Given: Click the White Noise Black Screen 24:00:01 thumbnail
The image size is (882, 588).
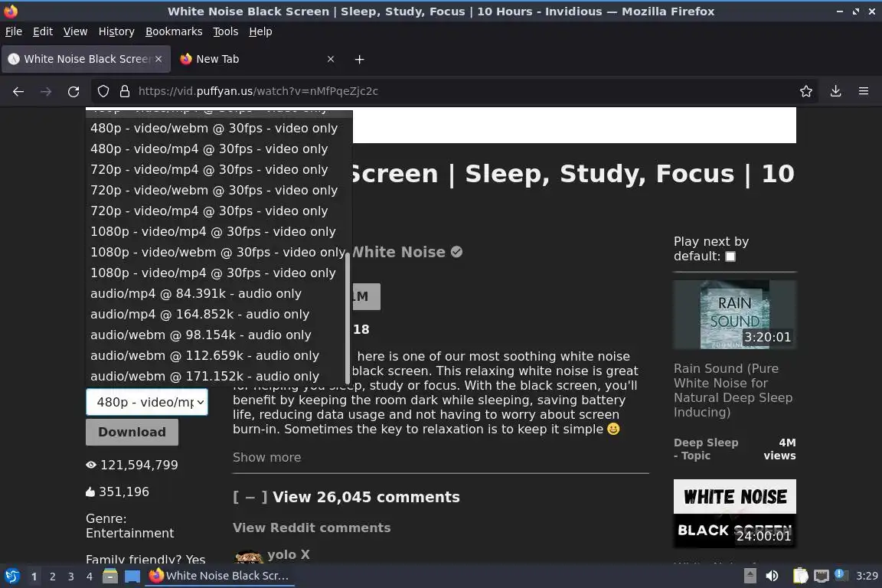Looking at the screenshot, I should tap(735, 514).
